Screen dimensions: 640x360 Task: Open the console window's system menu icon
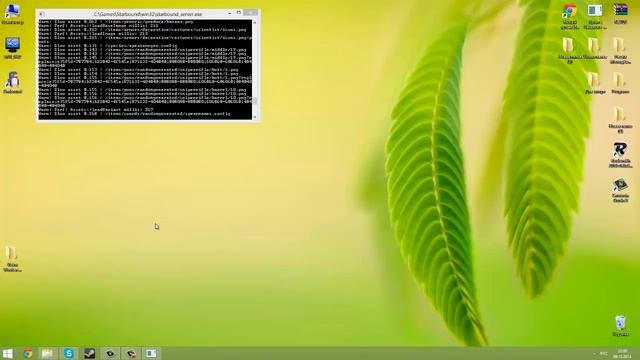(x=41, y=14)
